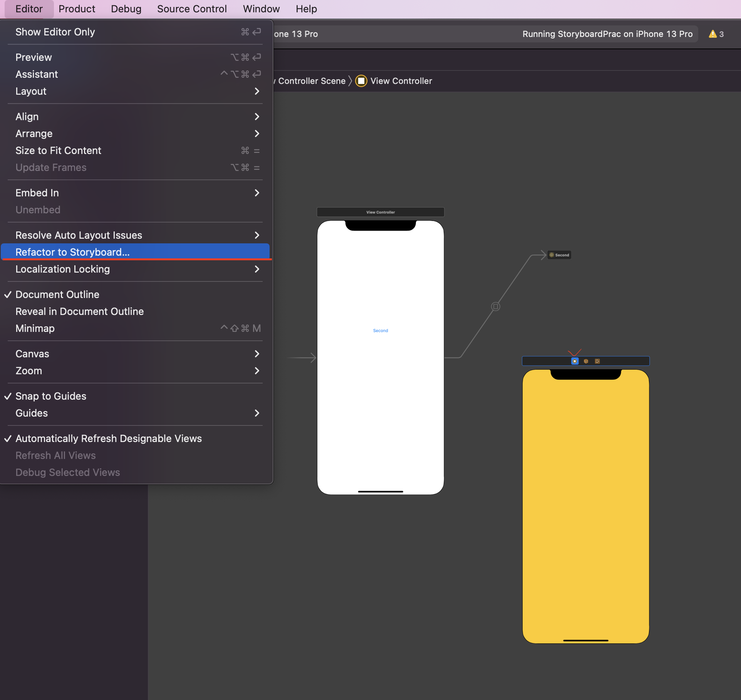Click the blue Second button on canvas
The width and height of the screenshot is (741, 700).
click(x=381, y=330)
